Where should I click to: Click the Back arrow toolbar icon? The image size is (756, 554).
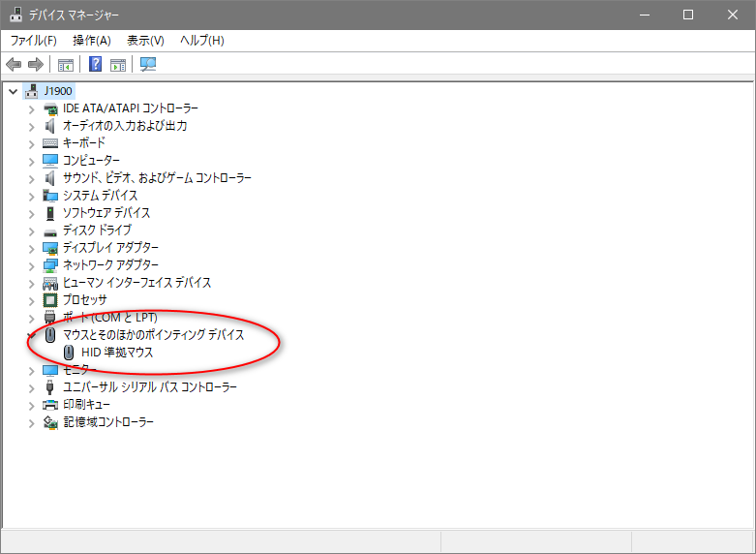(14, 65)
